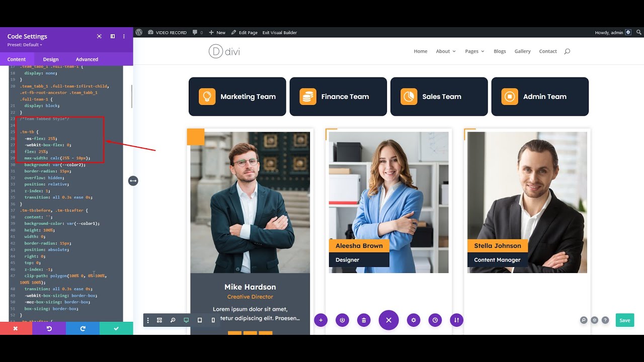
Task: Open the comments bubble in admin bar
Action: (x=198, y=33)
